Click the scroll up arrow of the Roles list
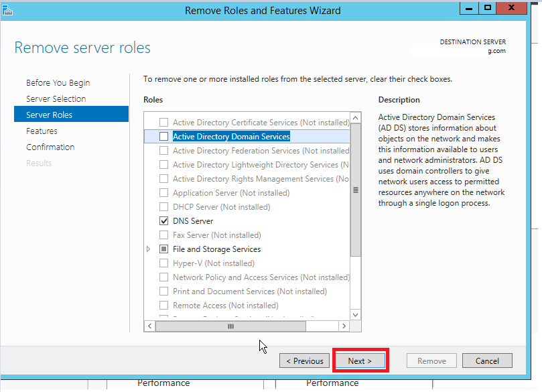This screenshot has height=392, width=542. (355, 117)
